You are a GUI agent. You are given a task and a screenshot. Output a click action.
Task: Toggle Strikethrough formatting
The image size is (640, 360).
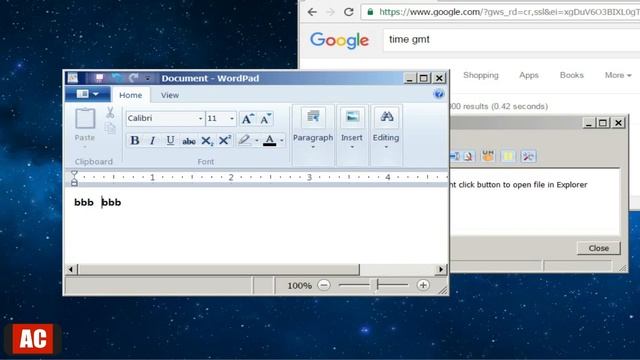click(189, 141)
